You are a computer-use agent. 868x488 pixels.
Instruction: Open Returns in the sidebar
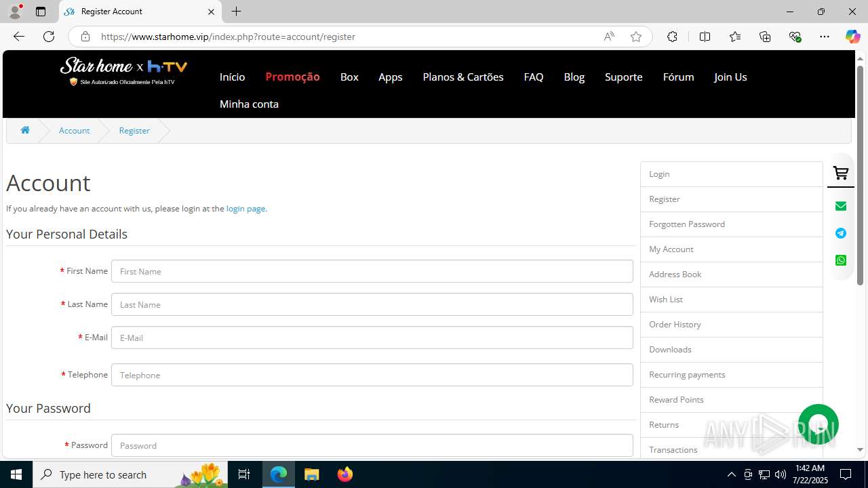(732, 425)
